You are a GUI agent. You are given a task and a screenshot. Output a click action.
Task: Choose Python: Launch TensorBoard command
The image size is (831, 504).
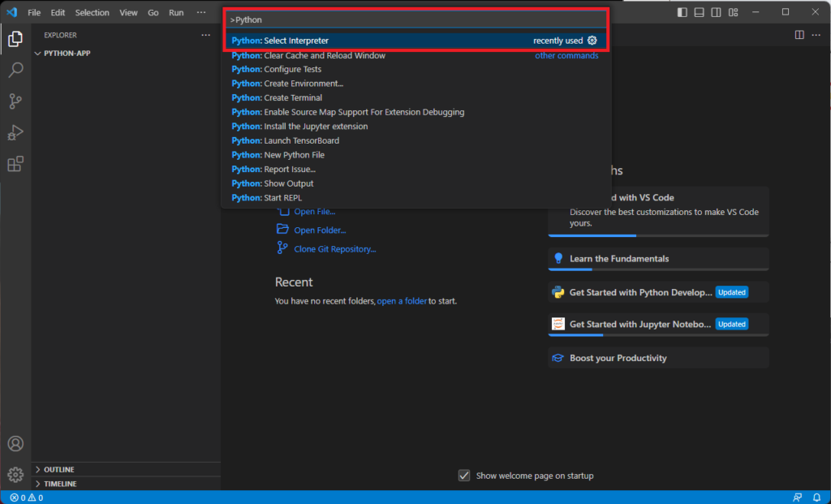tap(416, 141)
